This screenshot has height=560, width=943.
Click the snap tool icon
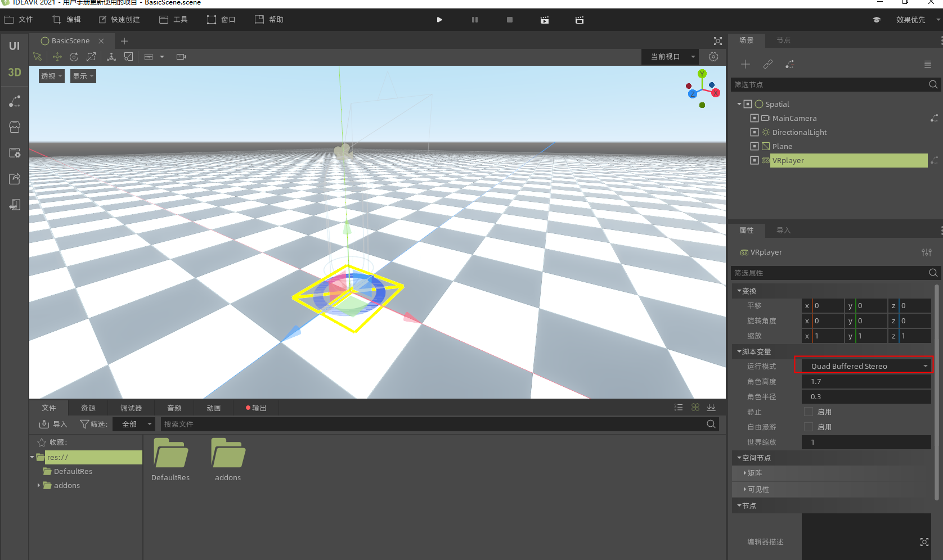click(x=128, y=57)
